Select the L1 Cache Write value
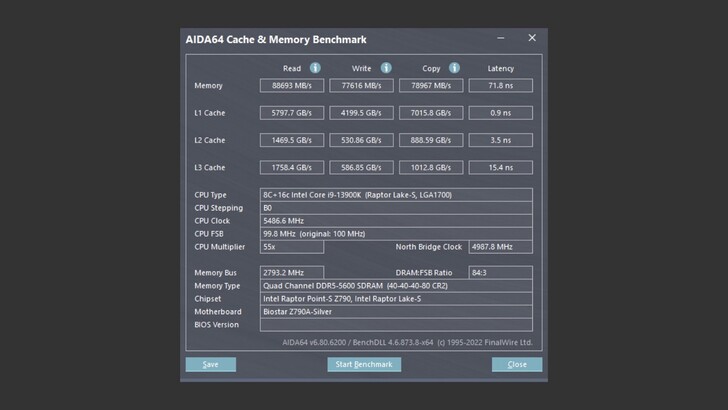Screen dimensions: 728x410 click(361, 113)
